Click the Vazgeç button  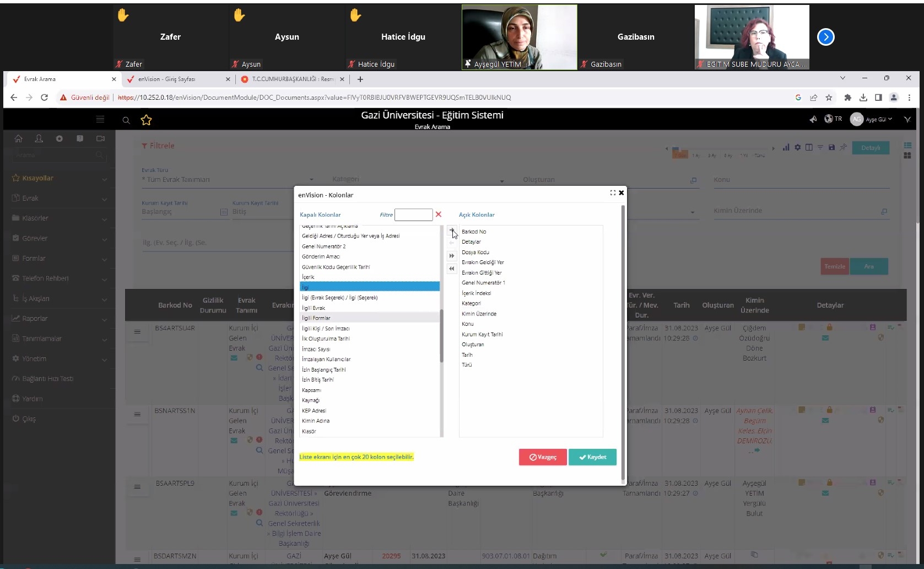tap(543, 457)
